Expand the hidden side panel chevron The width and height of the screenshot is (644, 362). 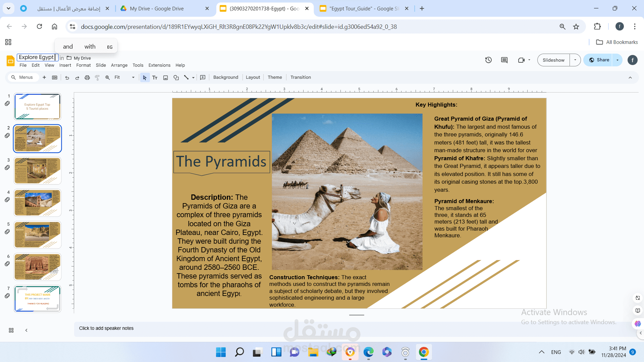[x=641, y=333]
